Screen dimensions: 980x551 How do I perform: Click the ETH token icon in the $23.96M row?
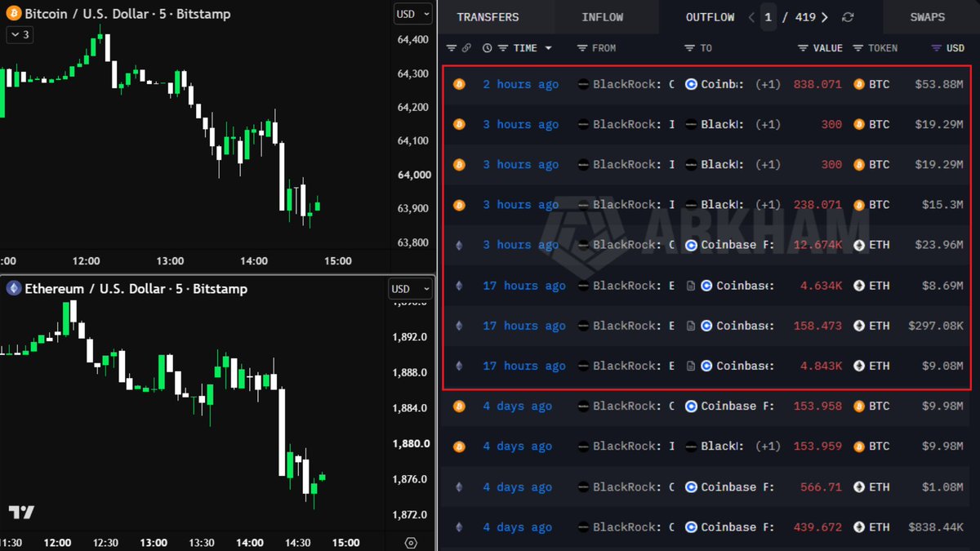858,245
